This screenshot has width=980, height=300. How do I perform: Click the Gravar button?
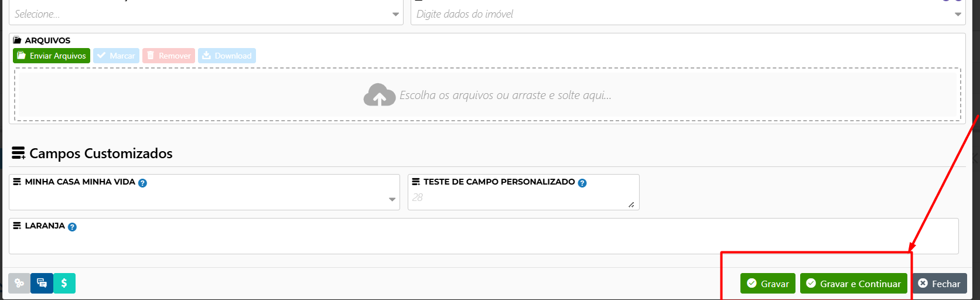click(x=768, y=284)
